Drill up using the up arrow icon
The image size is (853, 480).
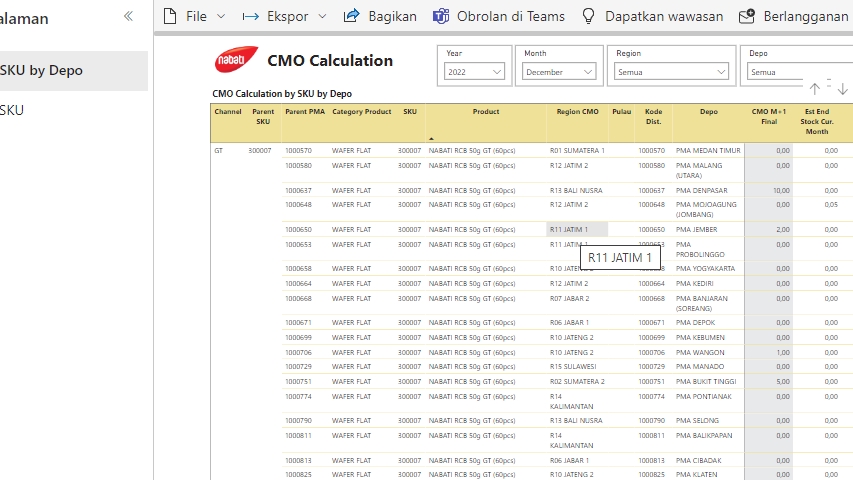click(x=814, y=89)
